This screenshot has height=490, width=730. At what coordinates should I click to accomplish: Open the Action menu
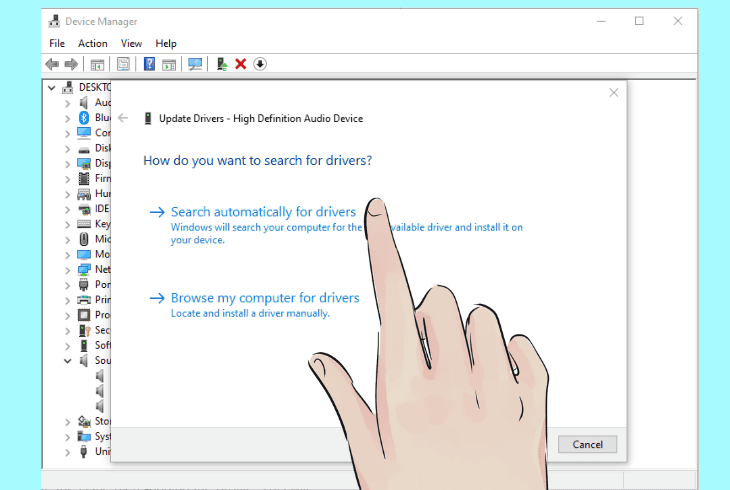tap(93, 43)
